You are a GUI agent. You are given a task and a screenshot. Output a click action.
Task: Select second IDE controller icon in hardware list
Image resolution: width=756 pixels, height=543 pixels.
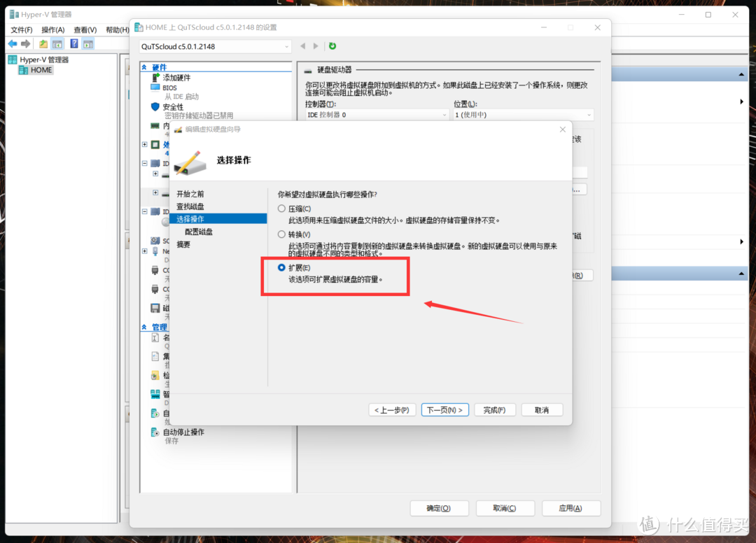click(x=155, y=211)
